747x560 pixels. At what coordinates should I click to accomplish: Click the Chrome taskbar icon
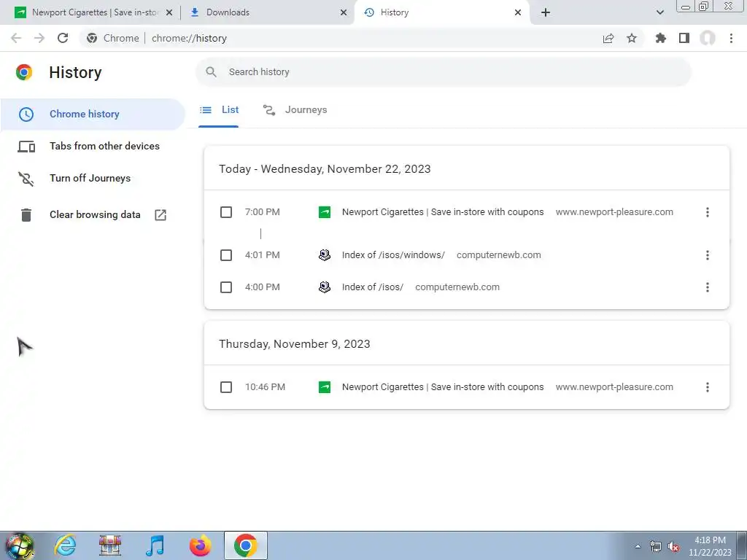(245, 546)
